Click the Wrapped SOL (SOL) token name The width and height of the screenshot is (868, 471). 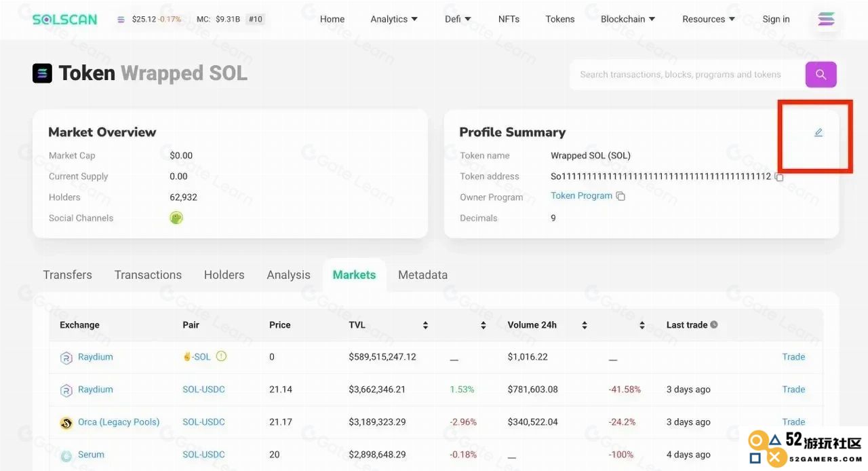pos(591,155)
